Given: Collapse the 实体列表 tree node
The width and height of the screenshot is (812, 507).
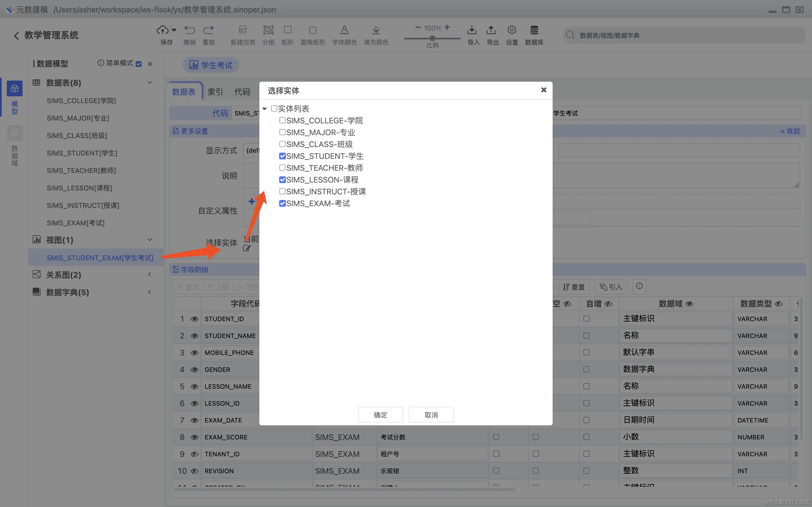Looking at the screenshot, I should coord(264,109).
